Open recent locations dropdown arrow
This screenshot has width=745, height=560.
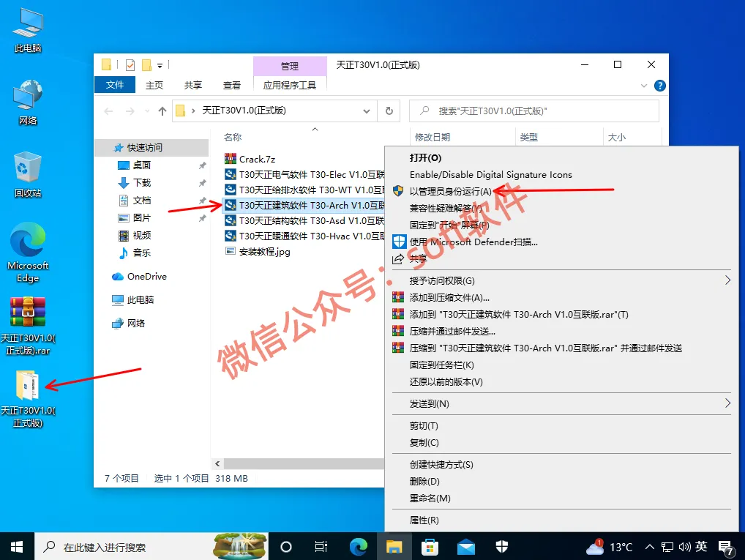(x=147, y=111)
